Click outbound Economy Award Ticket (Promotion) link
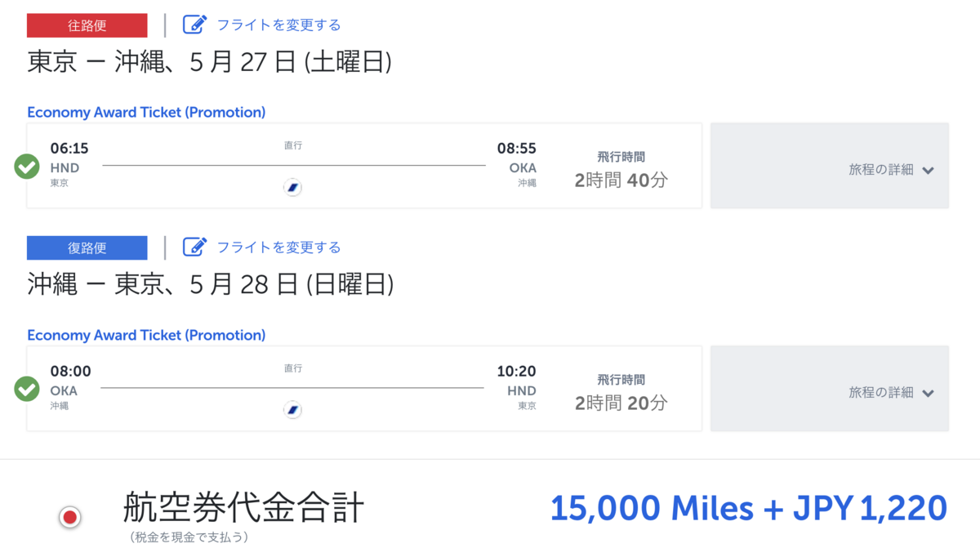980x557 pixels. (146, 113)
